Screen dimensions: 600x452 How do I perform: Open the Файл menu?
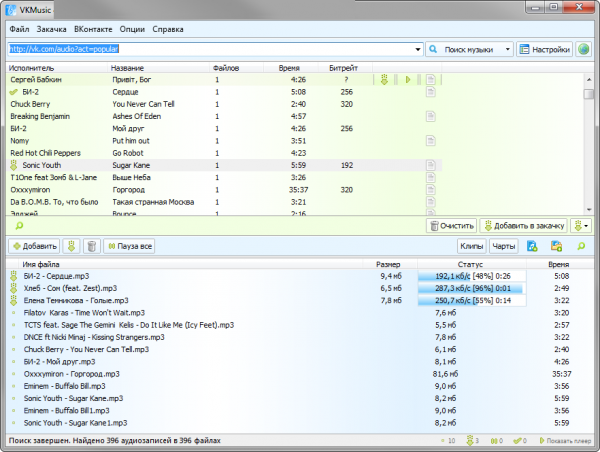19,29
